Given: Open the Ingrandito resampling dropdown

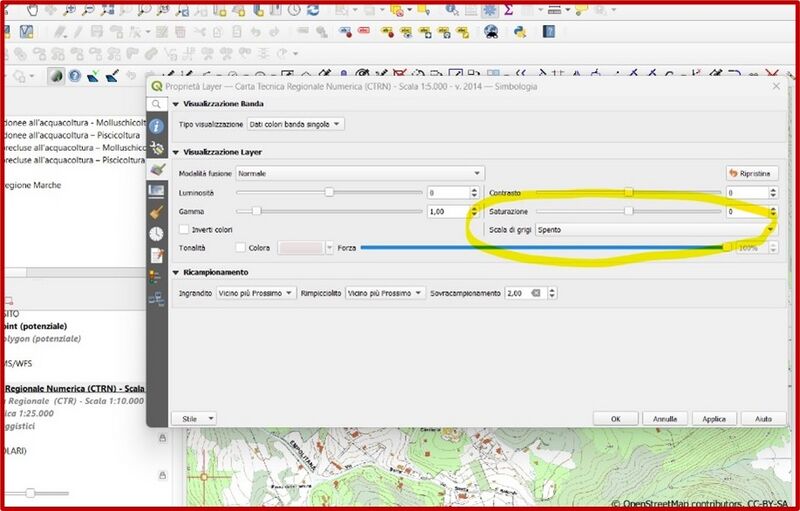Looking at the screenshot, I should 258,293.
